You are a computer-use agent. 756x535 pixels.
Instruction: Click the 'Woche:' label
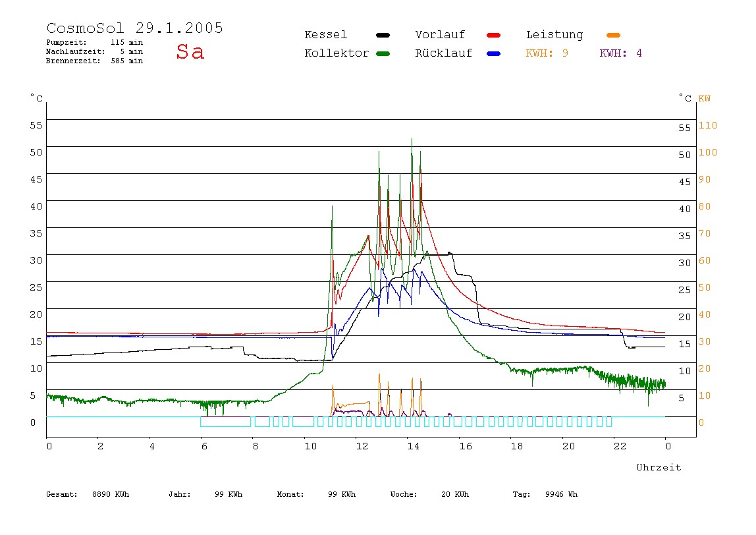click(x=404, y=494)
